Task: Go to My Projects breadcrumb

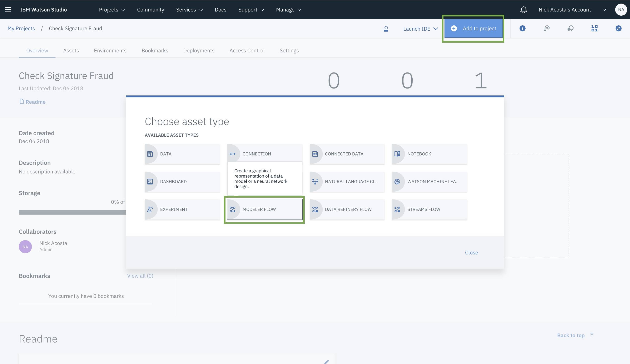Action: tap(21, 29)
